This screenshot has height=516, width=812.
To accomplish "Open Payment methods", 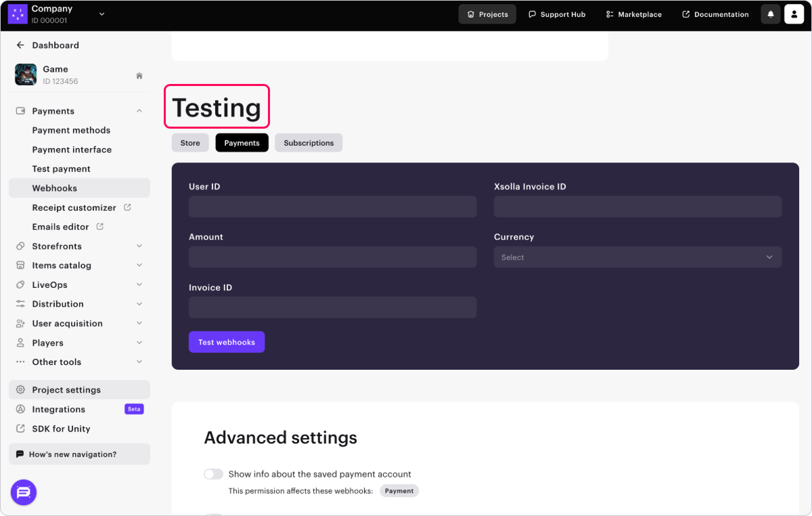I will 71,130.
